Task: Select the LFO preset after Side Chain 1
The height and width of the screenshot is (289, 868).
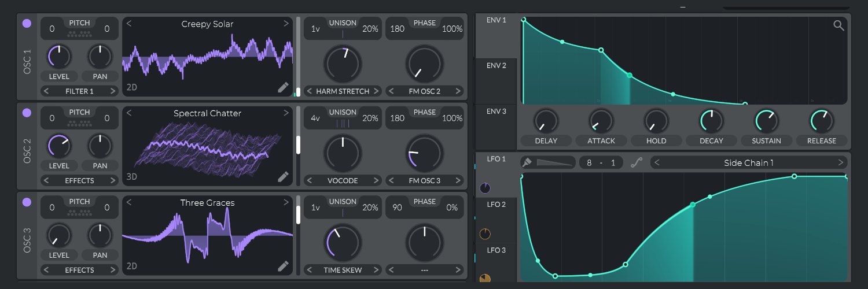Action: (840, 162)
